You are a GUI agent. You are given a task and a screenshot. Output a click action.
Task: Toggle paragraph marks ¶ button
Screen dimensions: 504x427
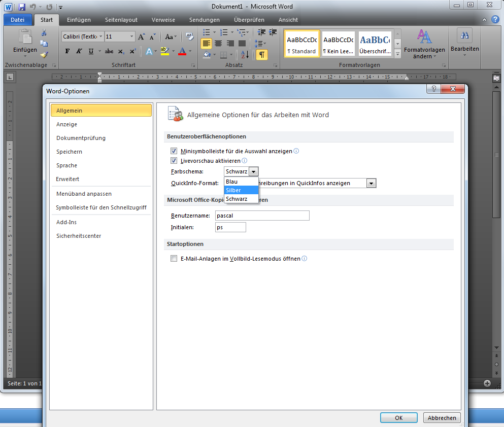[x=261, y=55]
